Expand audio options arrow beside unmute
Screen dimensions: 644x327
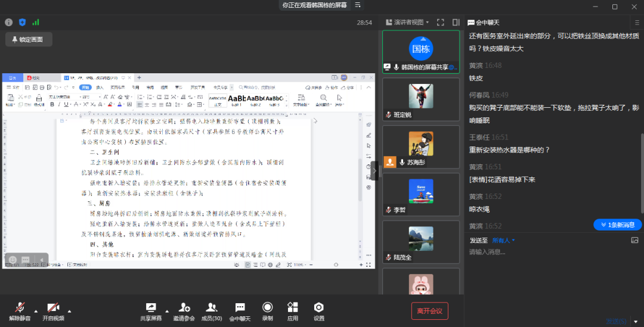tap(35, 311)
